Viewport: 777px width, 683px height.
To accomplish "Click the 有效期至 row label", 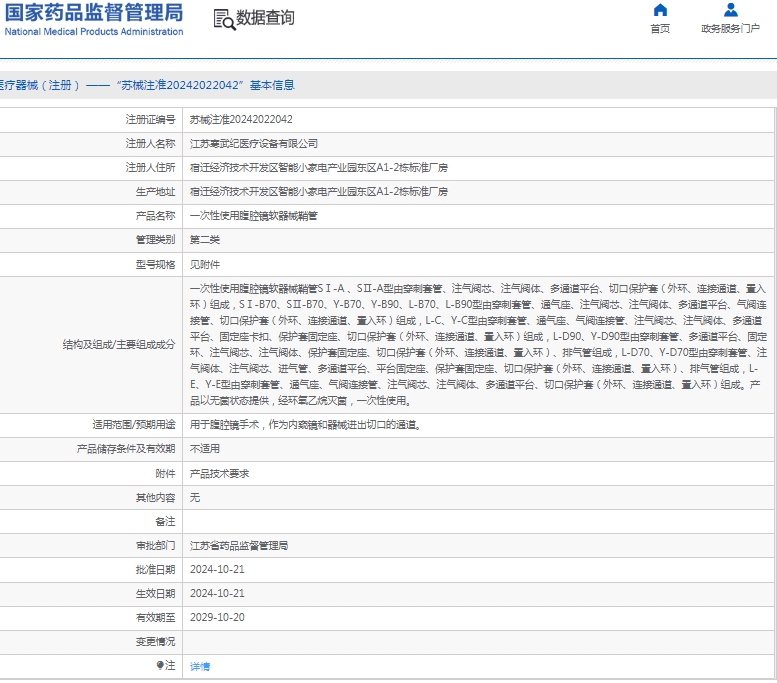I will [x=155, y=618].
